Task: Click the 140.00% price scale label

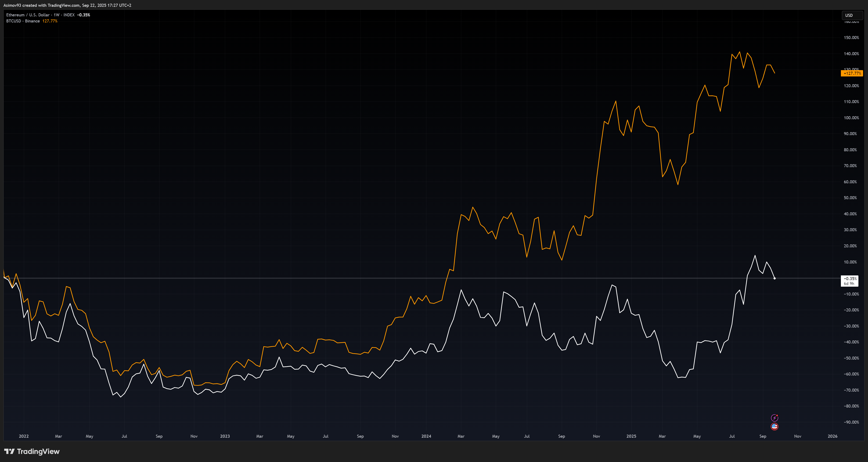Action: click(x=851, y=54)
